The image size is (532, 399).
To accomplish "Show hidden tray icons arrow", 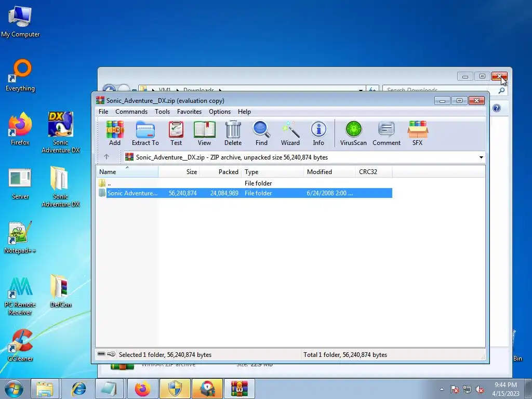I will click(x=442, y=389).
